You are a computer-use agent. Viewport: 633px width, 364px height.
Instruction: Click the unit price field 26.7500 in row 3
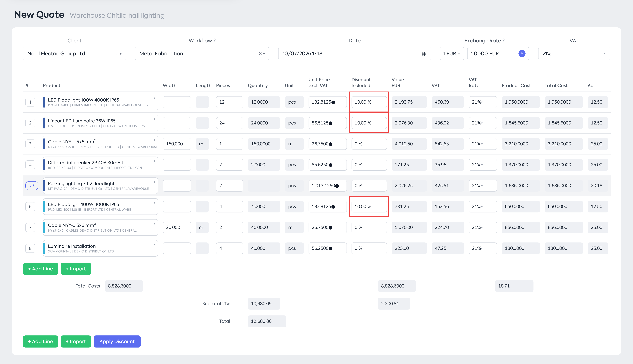327,144
